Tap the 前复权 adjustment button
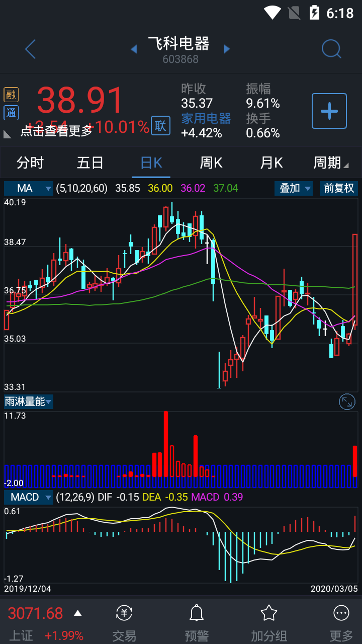This screenshot has width=362, height=644. pos(338,188)
